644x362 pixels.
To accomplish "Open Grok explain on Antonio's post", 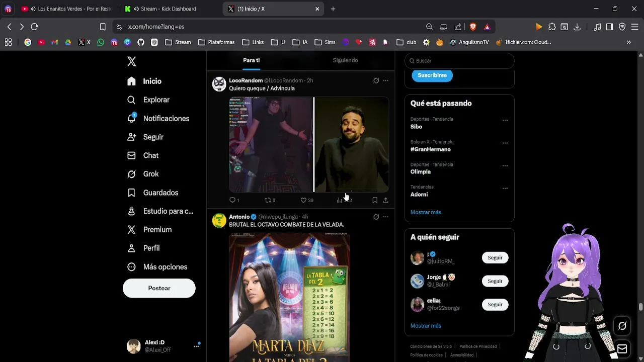I will pyautogui.click(x=376, y=217).
